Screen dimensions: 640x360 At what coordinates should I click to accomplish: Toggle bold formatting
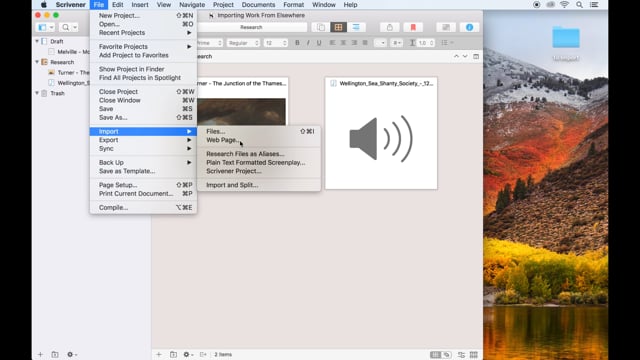click(x=297, y=43)
